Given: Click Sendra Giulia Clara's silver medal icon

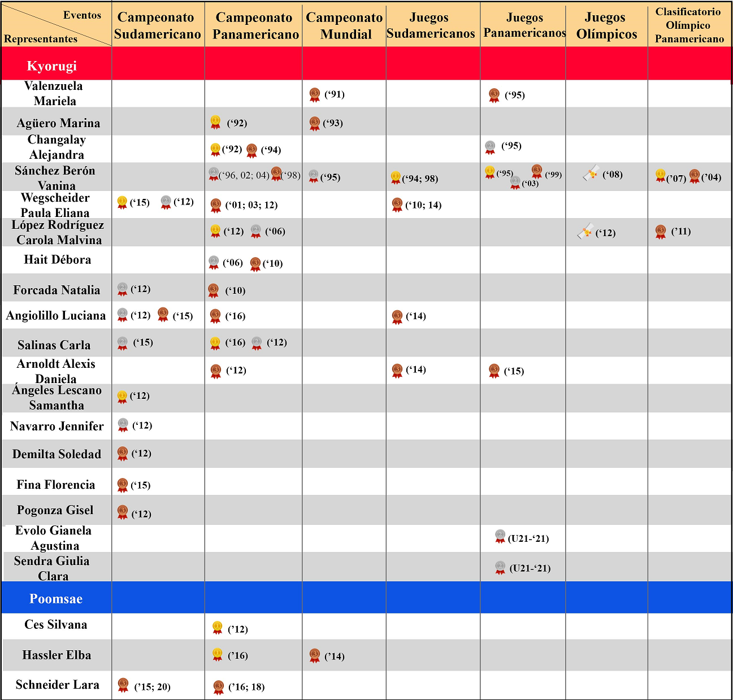Looking at the screenshot, I should point(500,567).
